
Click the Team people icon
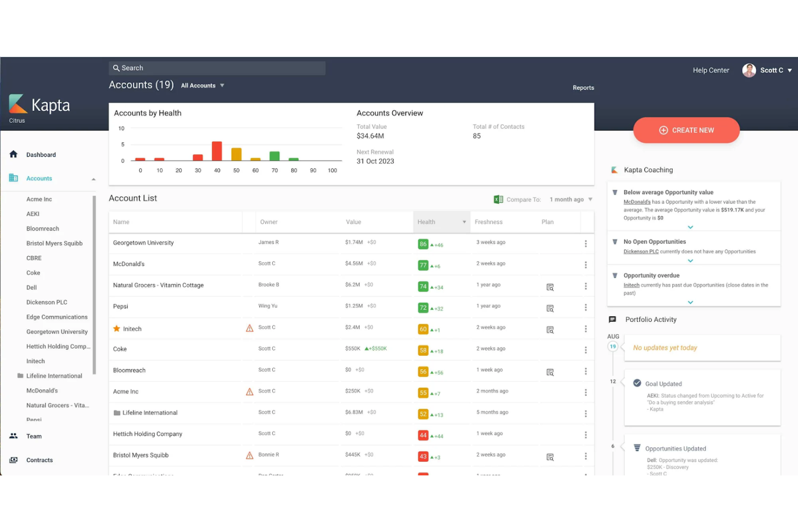point(13,436)
